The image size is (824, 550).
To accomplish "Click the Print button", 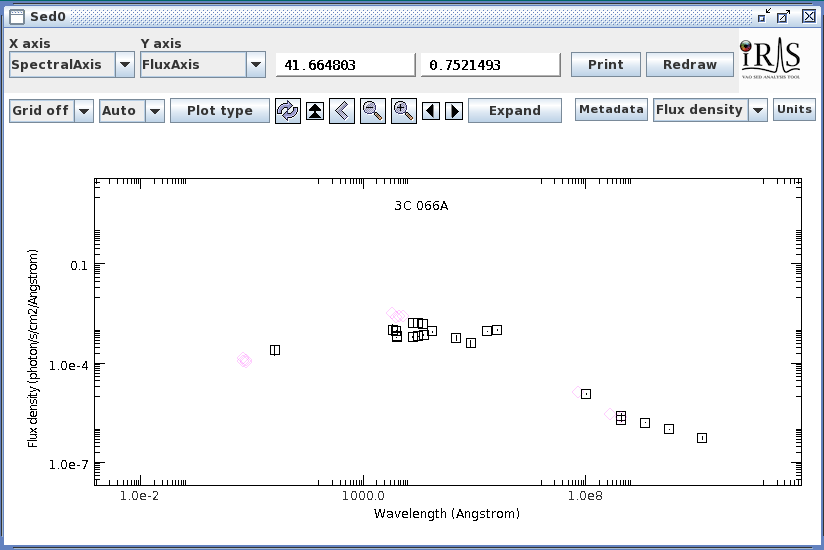I will click(606, 65).
